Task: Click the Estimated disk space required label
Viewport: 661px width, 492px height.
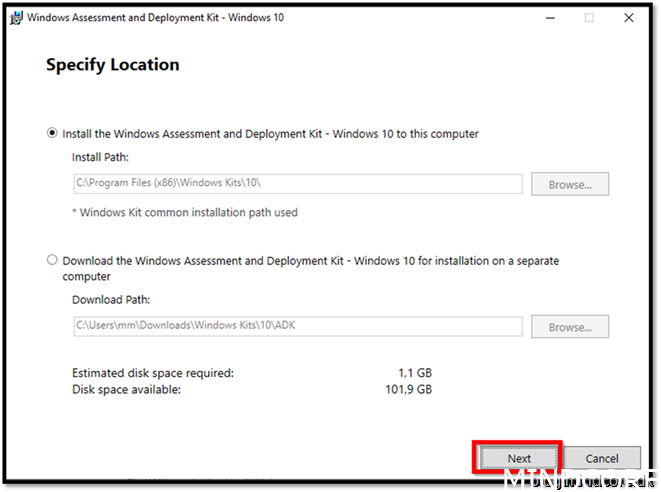Action: pyautogui.click(x=153, y=373)
